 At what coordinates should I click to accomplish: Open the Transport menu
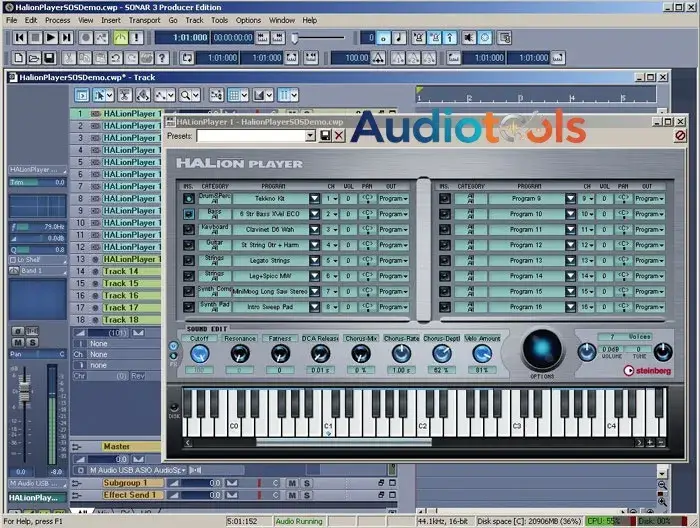pyautogui.click(x=144, y=20)
